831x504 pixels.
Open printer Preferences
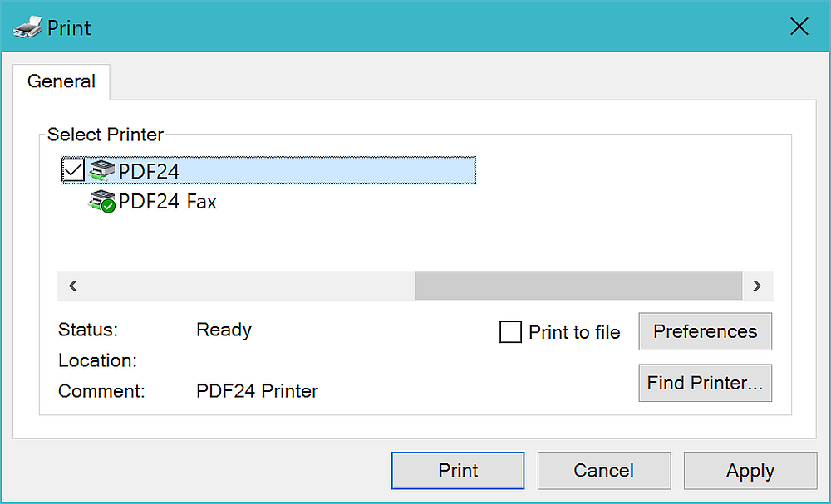click(705, 331)
